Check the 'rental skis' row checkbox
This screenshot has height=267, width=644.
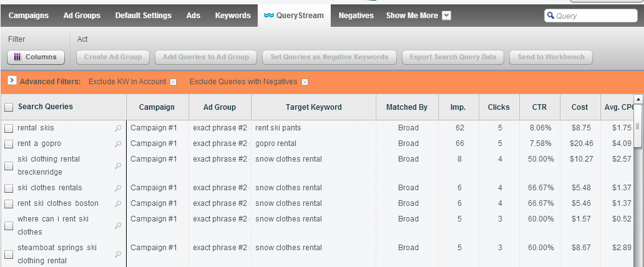[x=9, y=129]
